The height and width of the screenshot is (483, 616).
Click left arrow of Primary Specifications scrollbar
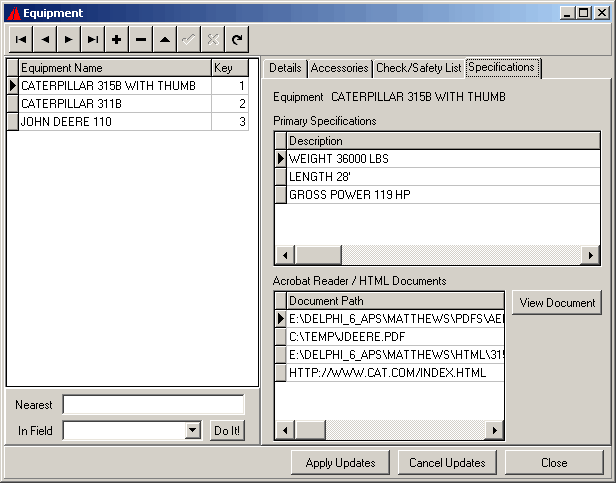coord(285,255)
